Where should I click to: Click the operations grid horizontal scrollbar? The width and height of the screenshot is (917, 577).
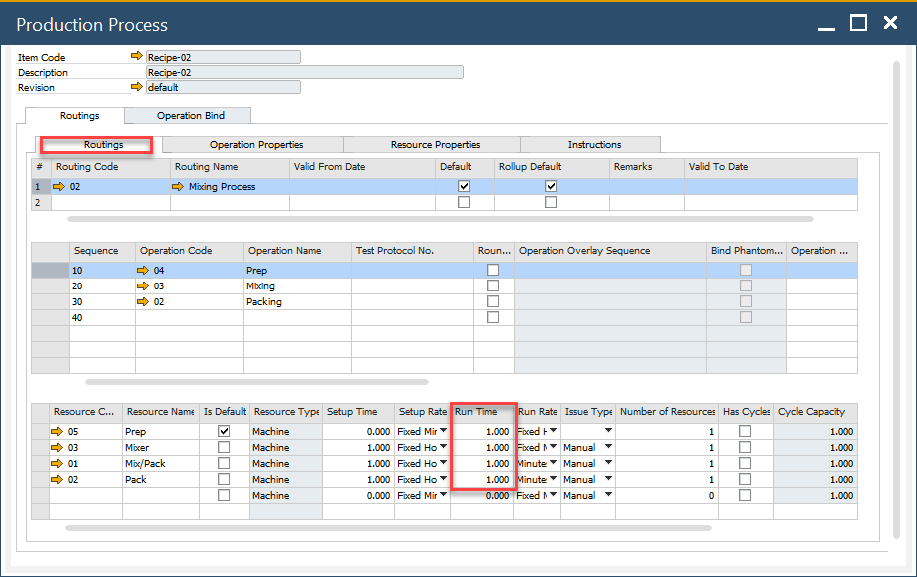[256, 381]
